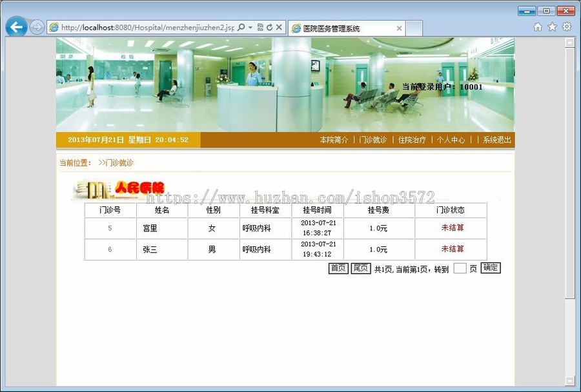Go back with the browser back arrow
The width and height of the screenshot is (581, 392).
point(16,27)
